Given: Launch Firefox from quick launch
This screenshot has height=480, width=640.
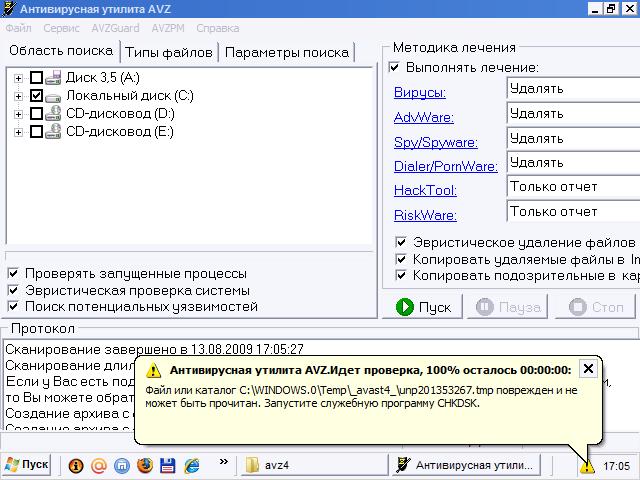Looking at the screenshot, I should click(x=144, y=465).
